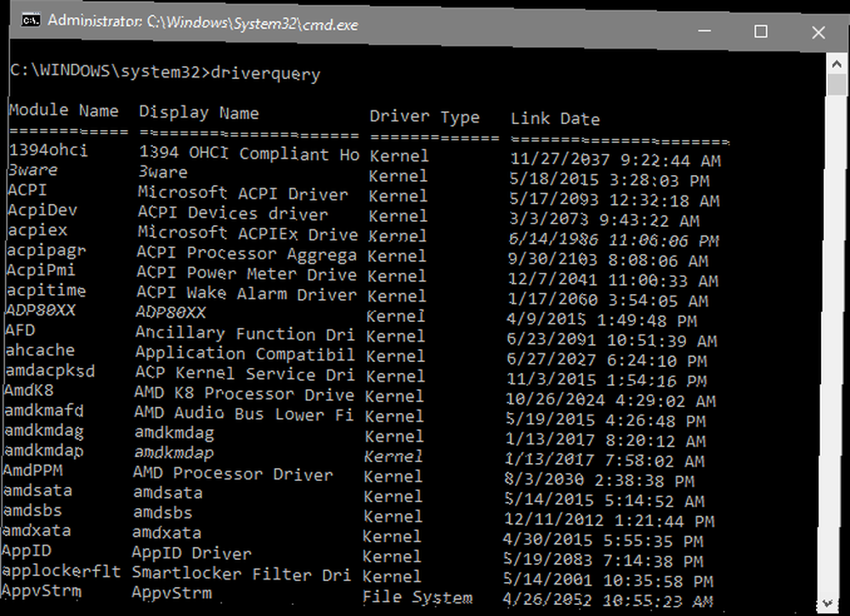
Task: Click the 'acpipagr' module name
Action: (47, 251)
